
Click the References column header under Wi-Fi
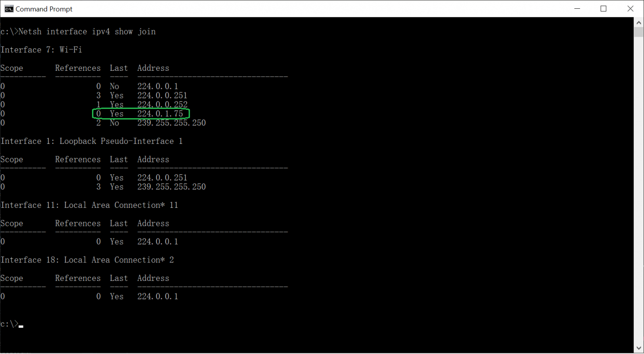click(78, 68)
